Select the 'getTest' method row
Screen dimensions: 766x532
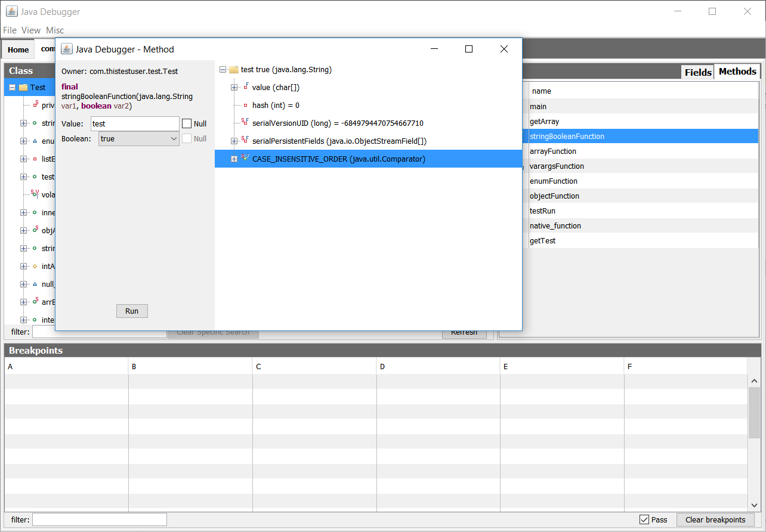coord(643,240)
